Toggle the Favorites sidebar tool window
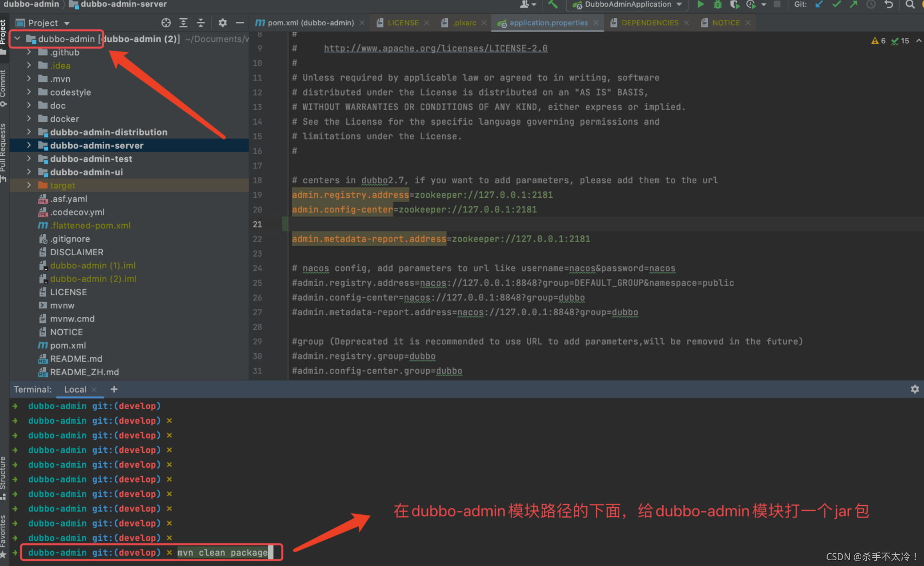 click(3, 537)
